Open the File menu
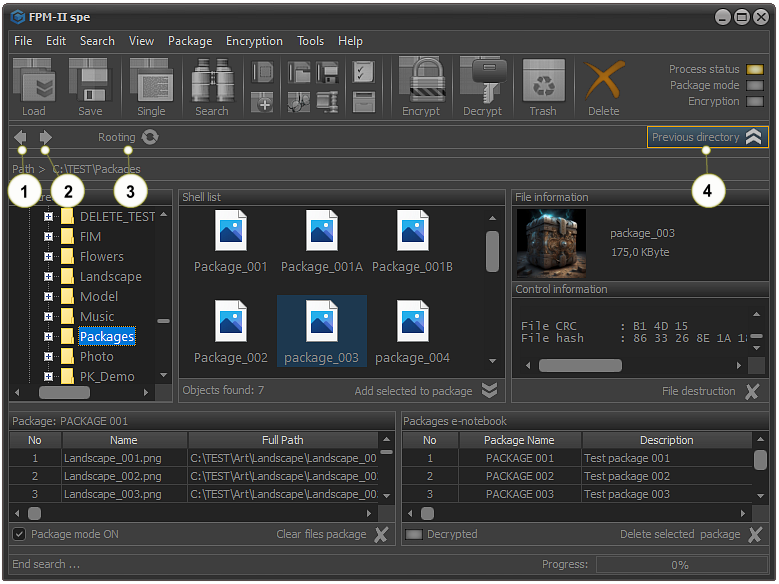This screenshot has height=584, width=779. tap(23, 41)
